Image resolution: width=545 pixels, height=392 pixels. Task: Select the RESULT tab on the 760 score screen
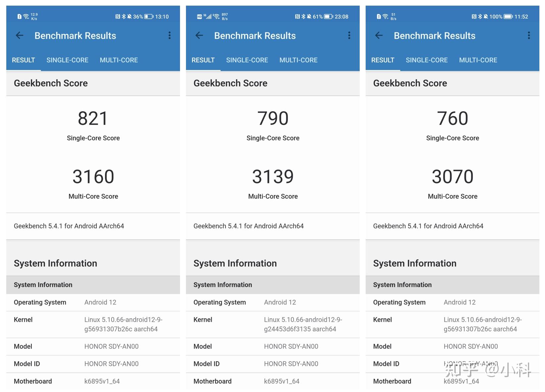[x=383, y=60]
